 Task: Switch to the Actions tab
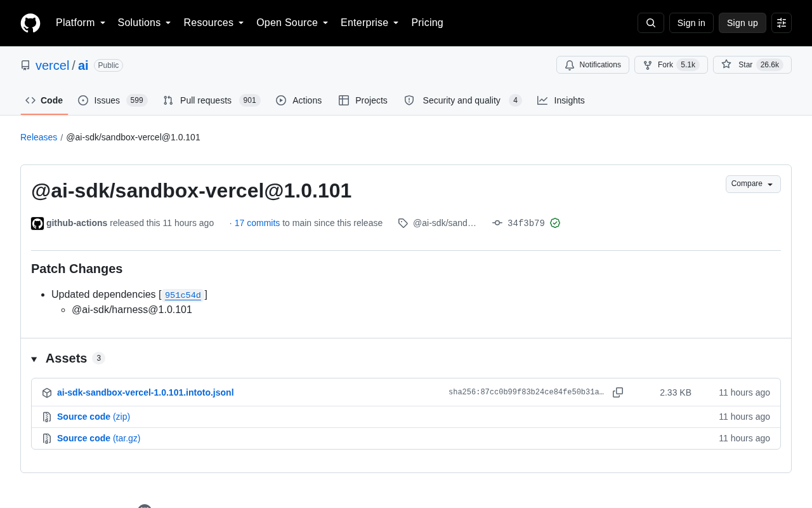click(299, 100)
